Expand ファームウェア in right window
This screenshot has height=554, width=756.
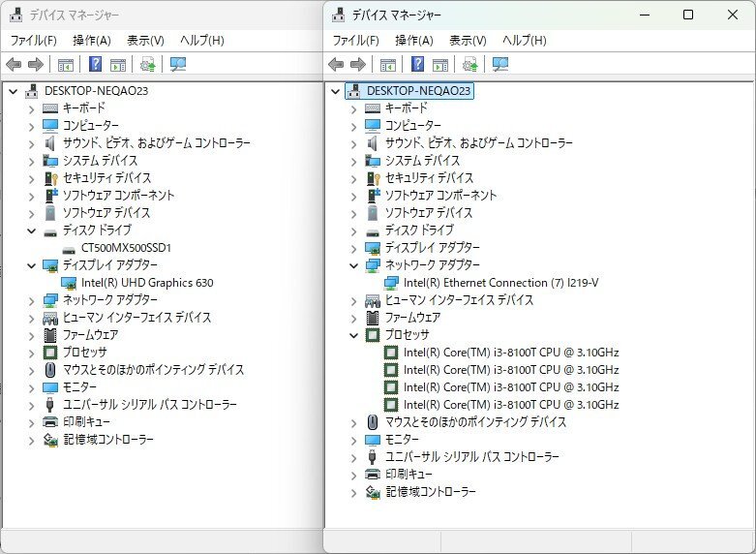pos(353,318)
